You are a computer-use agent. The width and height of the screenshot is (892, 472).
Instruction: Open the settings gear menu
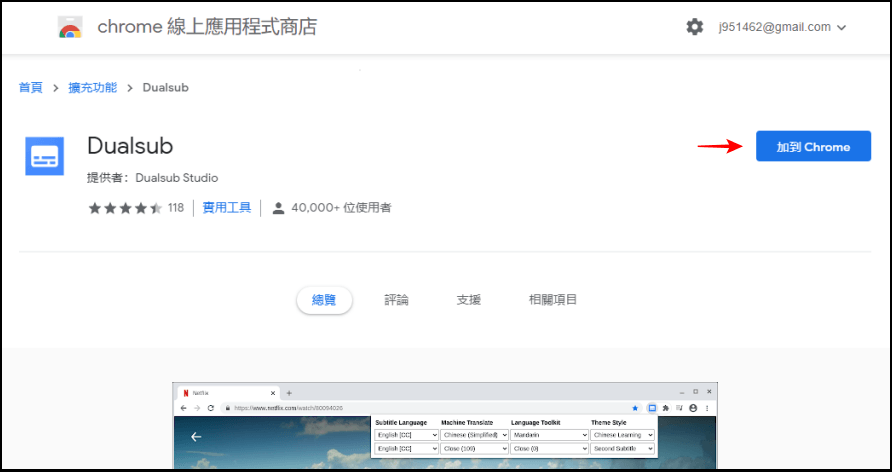(695, 27)
